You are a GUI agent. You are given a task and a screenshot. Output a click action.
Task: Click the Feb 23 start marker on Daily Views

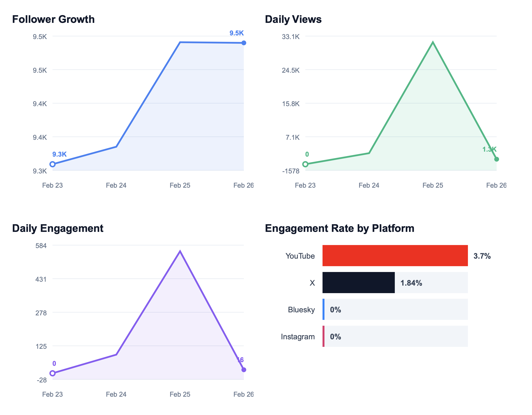(x=305, y=164)
